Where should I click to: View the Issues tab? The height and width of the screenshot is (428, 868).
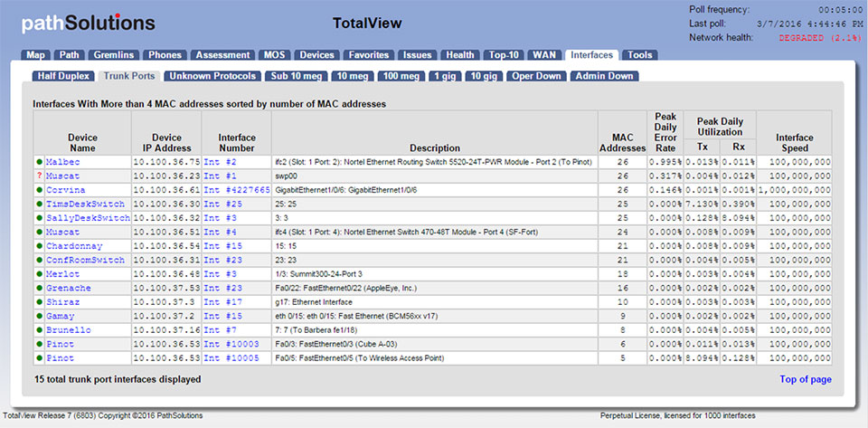pos(418,55)
